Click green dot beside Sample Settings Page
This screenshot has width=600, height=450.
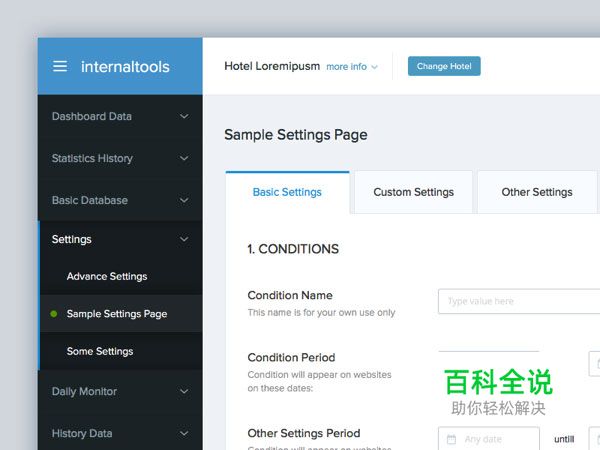(x=54, y=314)
